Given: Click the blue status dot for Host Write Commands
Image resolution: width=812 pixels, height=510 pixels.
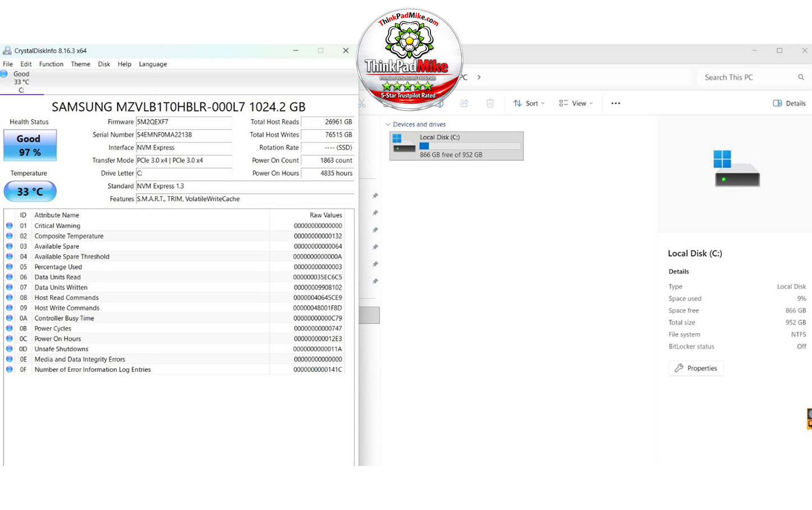Looking at the screenshot, I should tap(10, 308).
